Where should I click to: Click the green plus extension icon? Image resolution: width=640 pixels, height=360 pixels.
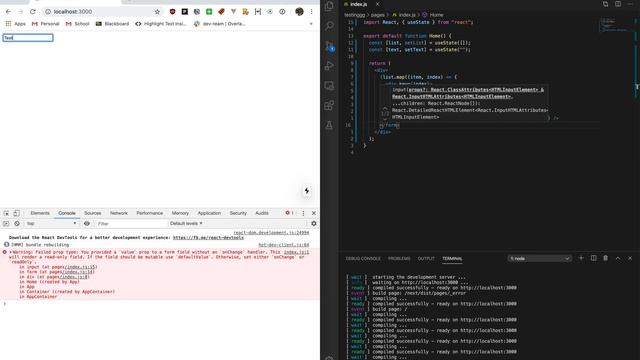pyautogui.click(x=209, y=12)
